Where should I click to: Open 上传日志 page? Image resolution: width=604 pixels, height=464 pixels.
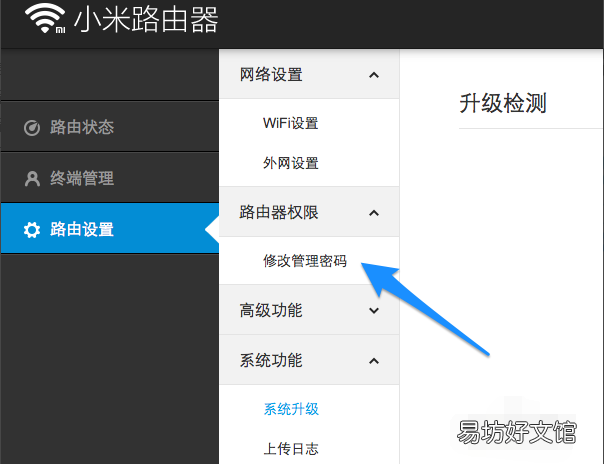(x=290, y=449)
